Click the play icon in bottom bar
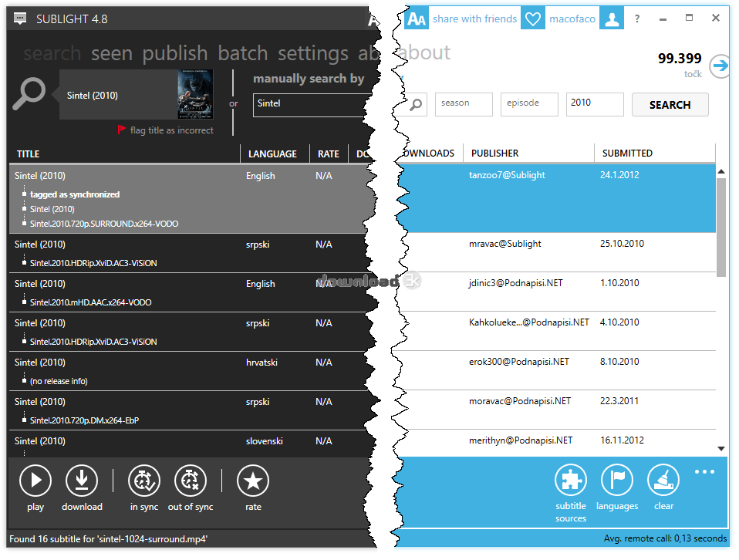 point(35,481)
